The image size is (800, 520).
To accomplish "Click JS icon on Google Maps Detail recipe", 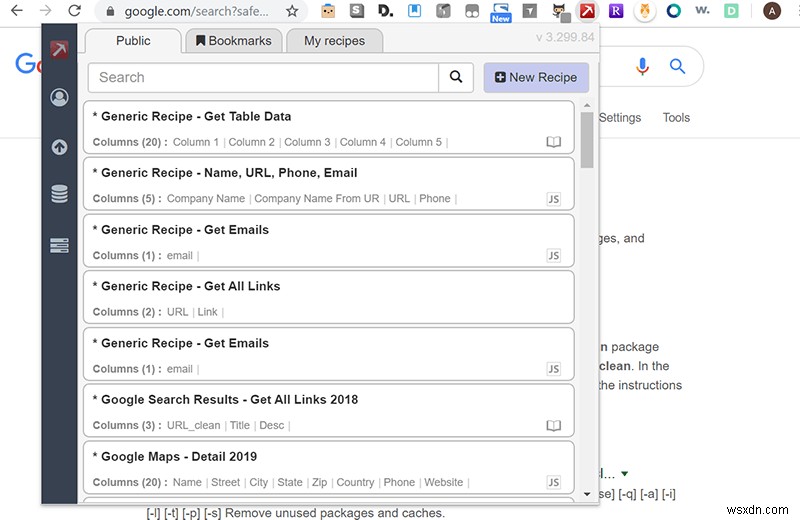I will 554,482.
